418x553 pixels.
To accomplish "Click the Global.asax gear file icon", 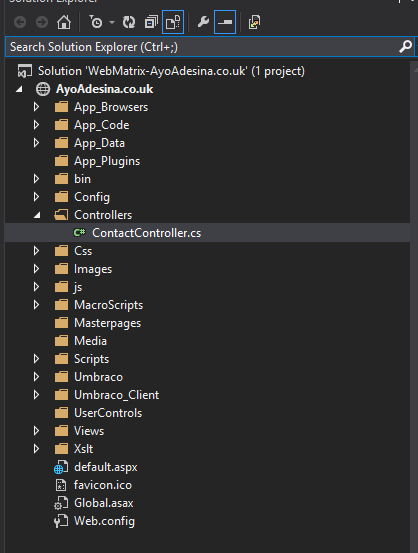I will [61, 503].
